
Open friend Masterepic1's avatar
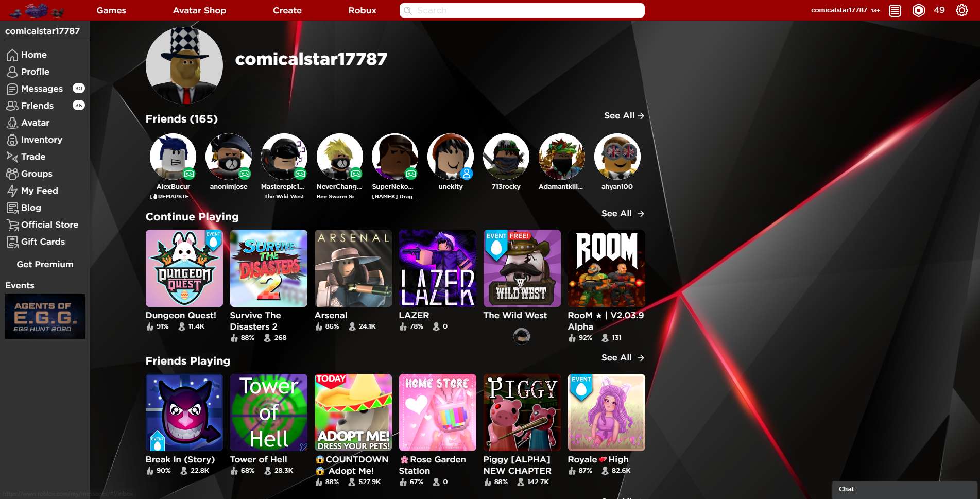point(284,157)
